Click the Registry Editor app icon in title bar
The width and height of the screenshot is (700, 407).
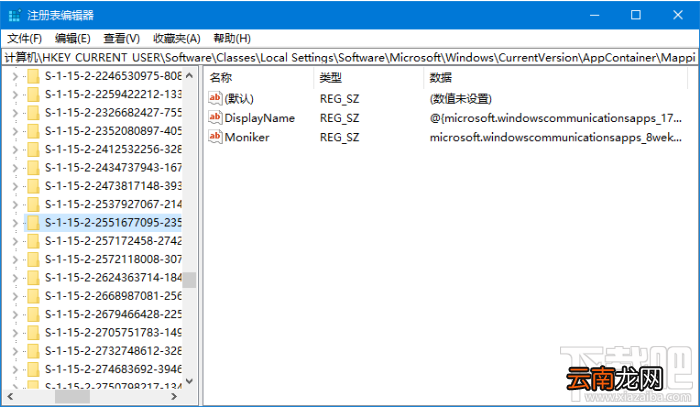pos(14,15)
